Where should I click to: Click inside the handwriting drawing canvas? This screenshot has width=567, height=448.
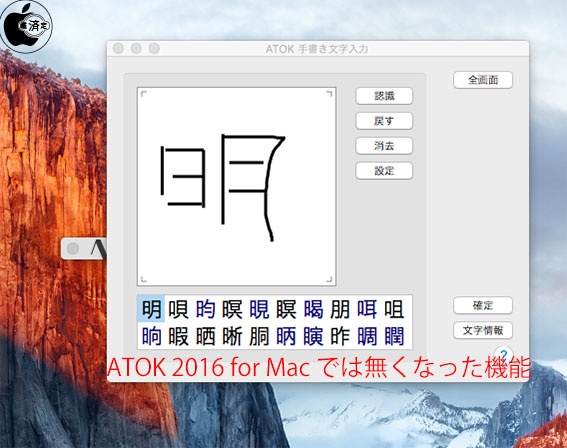click(236, 187)
